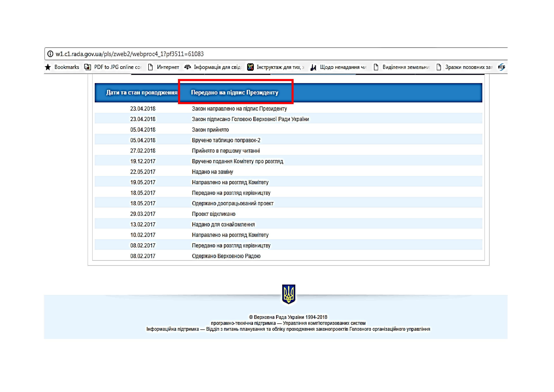Image resolution: width=554 pixels, height=392 pixels.
Task: Click the icon beside Щодо ненадання
Action: tap(313, 67)
